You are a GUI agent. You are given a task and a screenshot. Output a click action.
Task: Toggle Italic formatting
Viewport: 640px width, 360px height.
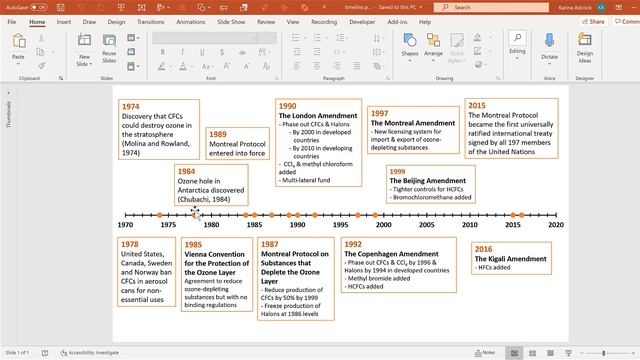point(182,52)
